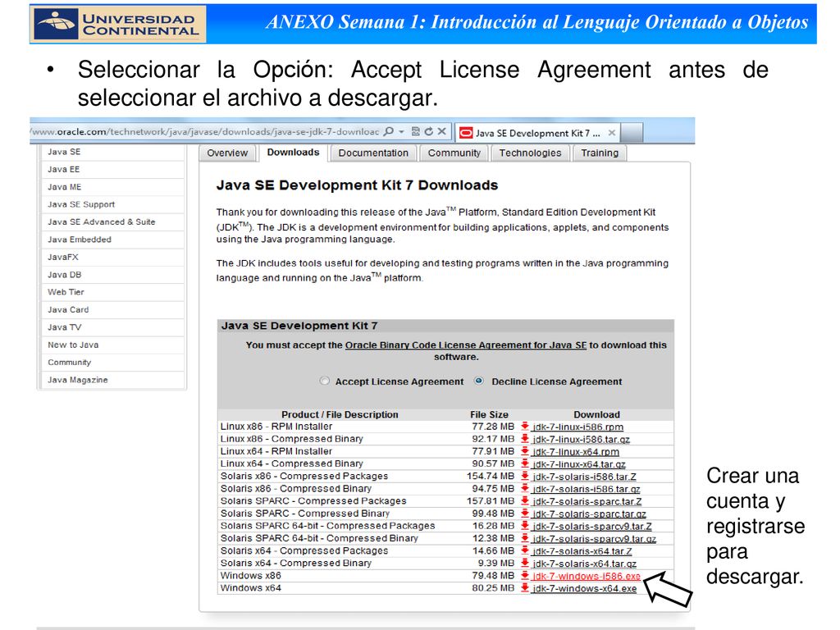Click the refresh icon in the address bar
840x630 pixels.
(428, 131)
